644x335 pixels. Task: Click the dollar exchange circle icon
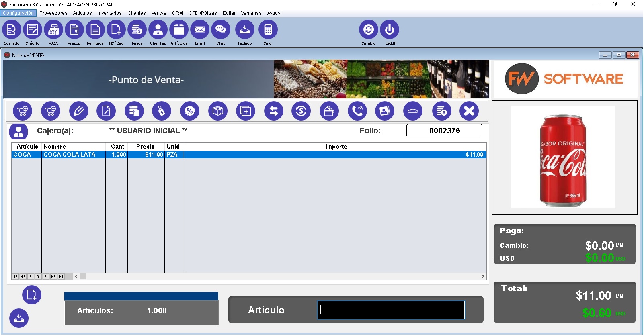(x=301, y=111)
